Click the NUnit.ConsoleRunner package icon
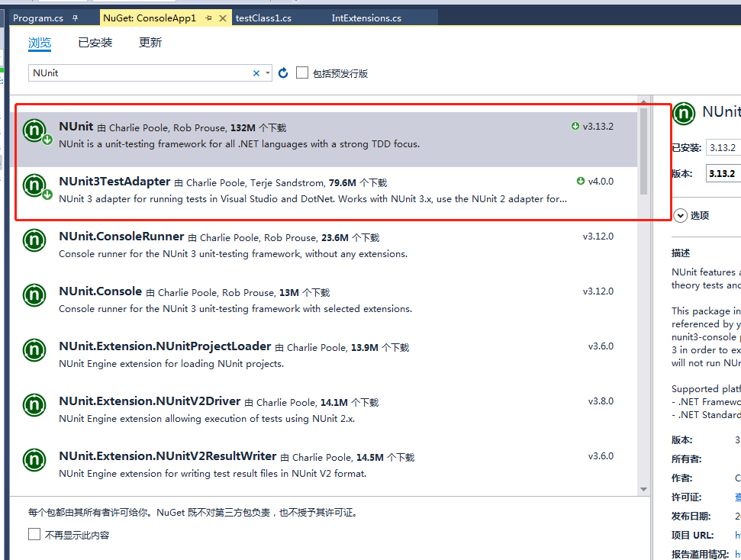Viewport: 741px width, 560px height. (34, 240)
